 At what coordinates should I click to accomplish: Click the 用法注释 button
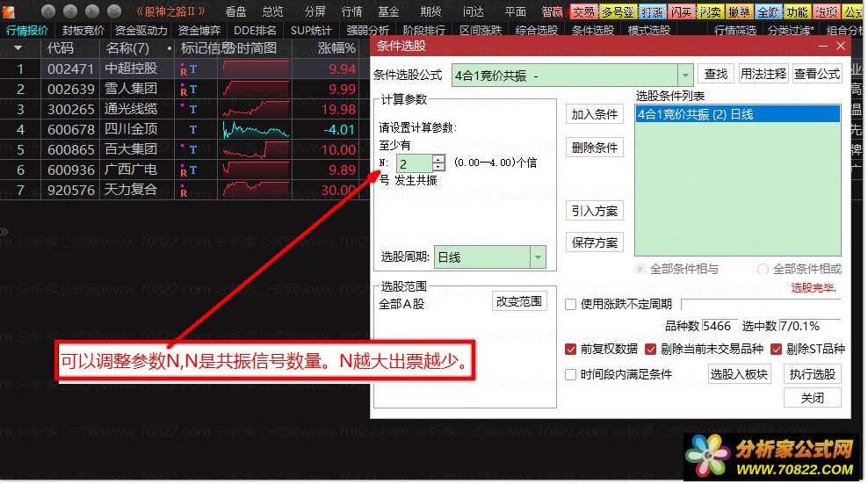(x=763, y=74)
